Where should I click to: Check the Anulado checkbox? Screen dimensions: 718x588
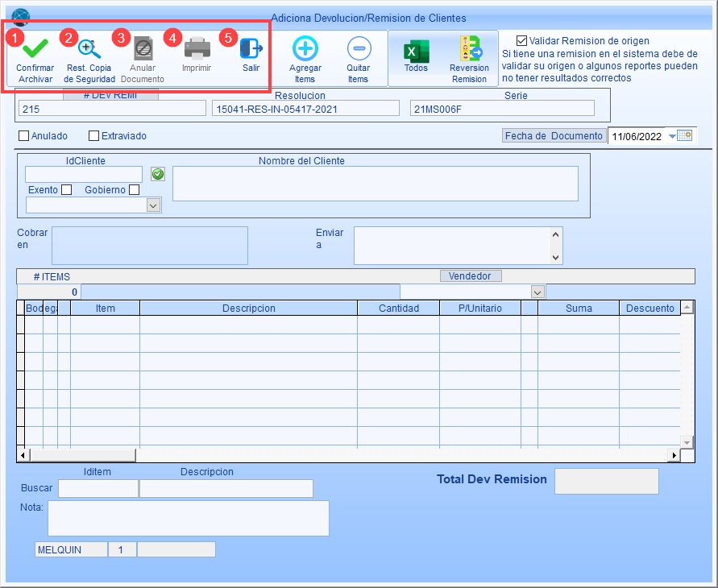pos(24,136)
